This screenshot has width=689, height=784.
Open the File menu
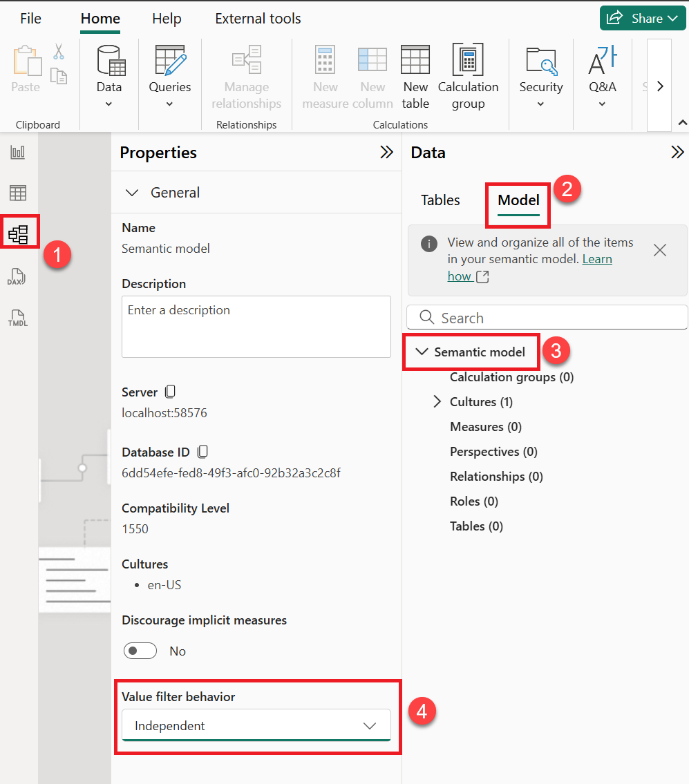coord(30,19)
